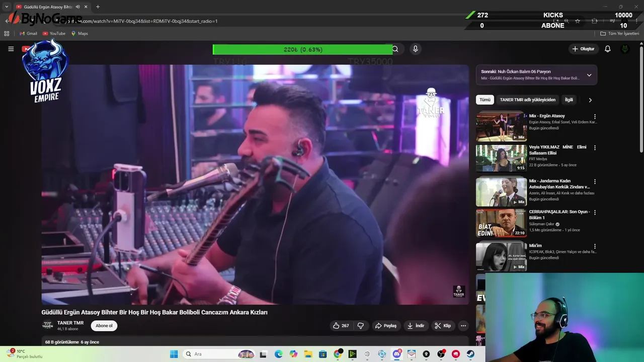
Task: Click CERRAHPAŞALILAR: Son Oyun - Bölüm 1 title
Action: point(559,215)
